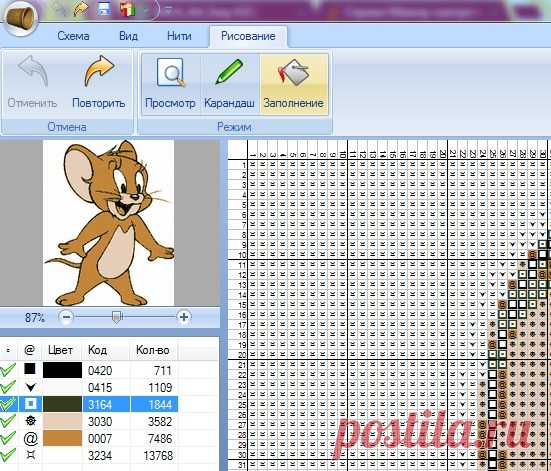The image size is (551, 471).
Task: Toggle the checkmark for thread 3030
Action: pos(8,421)
